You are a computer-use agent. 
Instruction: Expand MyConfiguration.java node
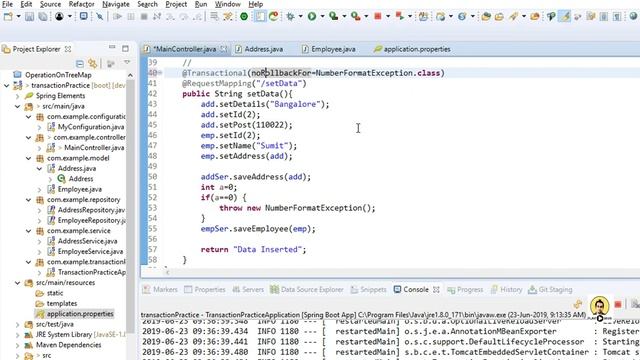tap(40, 127)
